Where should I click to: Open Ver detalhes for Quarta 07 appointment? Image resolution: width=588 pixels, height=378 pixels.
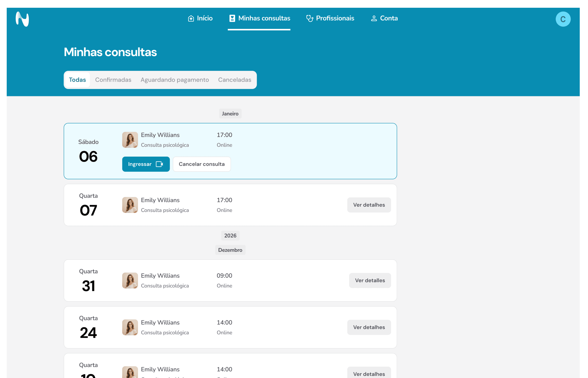[x=369, y=205]
